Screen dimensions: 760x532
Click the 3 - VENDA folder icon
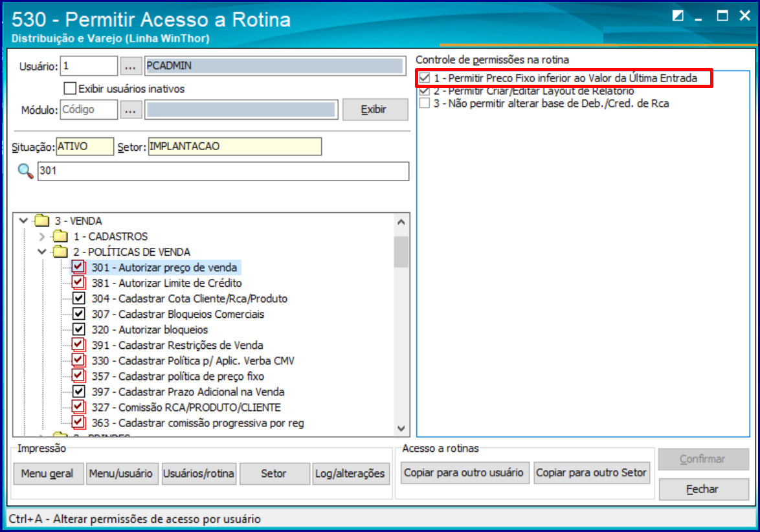coord(42,221)
